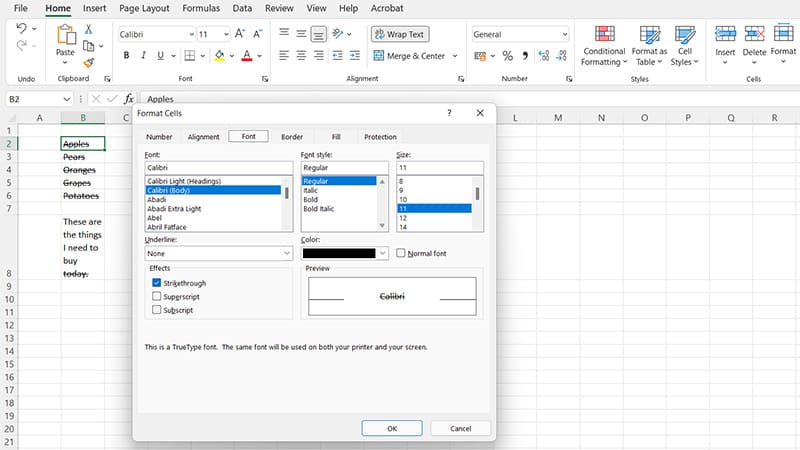The width and height of the screenshot is (800, 450).
Task: Cut selection with the scissors icon
Action: point(89,30)
